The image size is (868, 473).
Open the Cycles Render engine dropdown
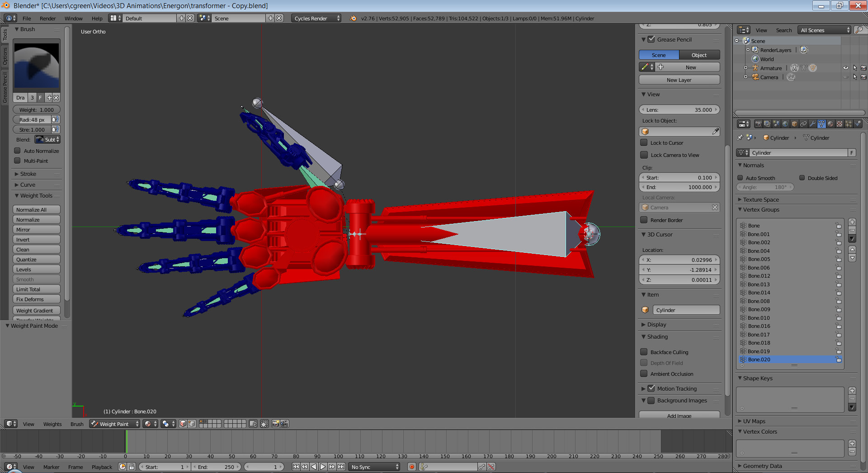coord(316,18)
